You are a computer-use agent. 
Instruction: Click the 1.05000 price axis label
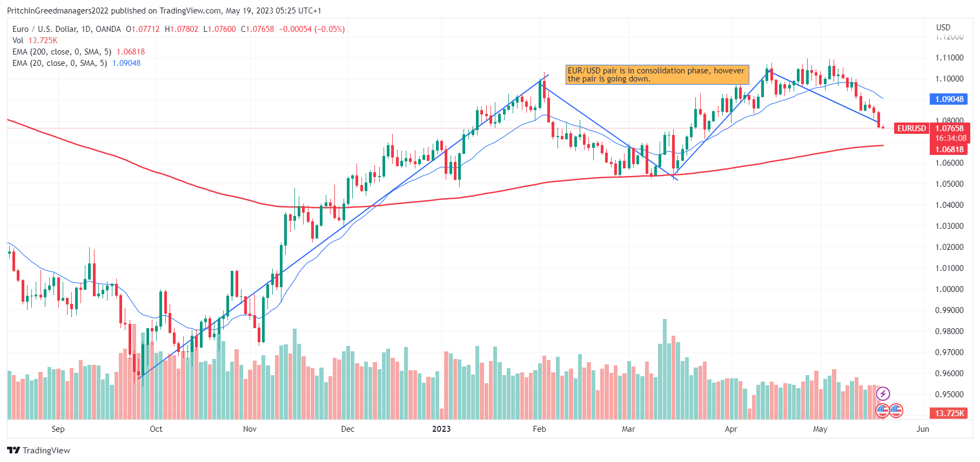pos(949,184)
